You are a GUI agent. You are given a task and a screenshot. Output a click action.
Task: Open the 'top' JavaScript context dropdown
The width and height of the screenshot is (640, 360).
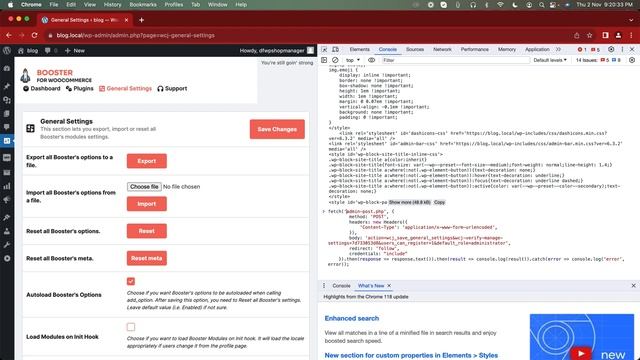353,60
